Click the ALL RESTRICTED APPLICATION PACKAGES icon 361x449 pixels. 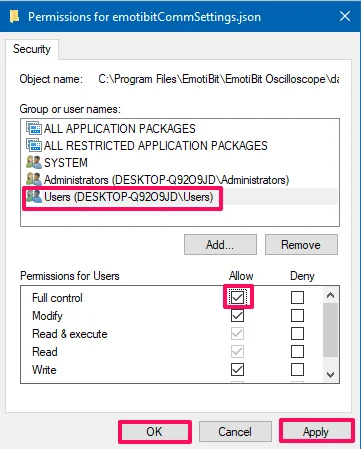(x=34, y=145)
